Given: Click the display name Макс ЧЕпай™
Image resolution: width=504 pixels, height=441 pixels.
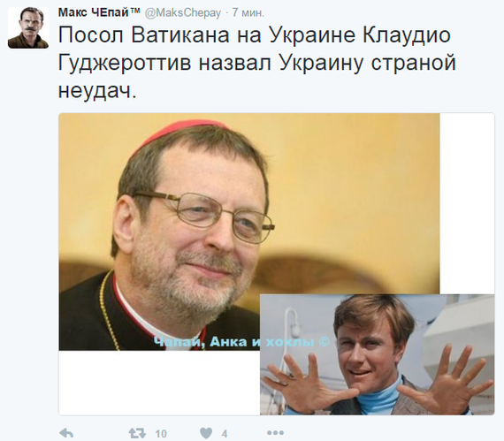Looking at the screenshot, I should point(99,12).
